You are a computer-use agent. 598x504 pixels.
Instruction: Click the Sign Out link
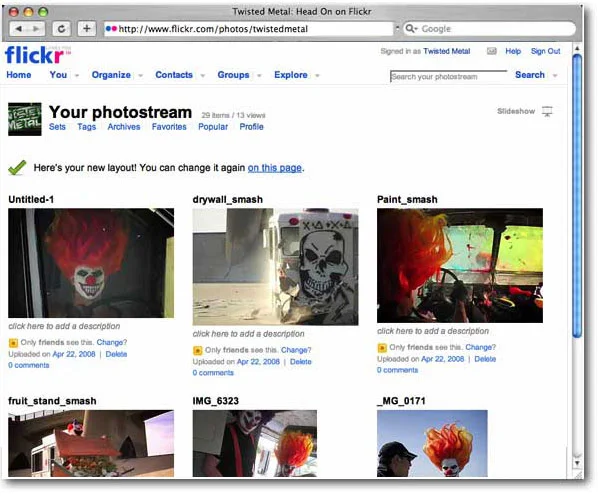tap(546, 51)
